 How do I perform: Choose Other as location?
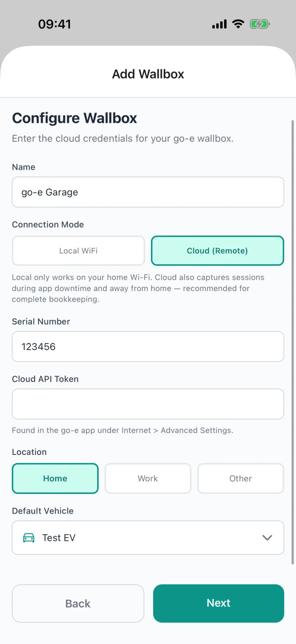[241, 479]
